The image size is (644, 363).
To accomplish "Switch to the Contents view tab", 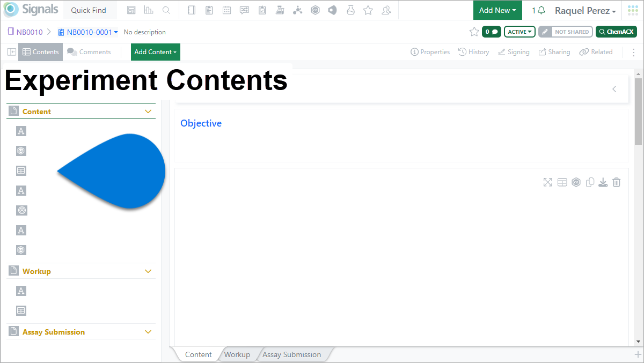I will pos(41,52).
